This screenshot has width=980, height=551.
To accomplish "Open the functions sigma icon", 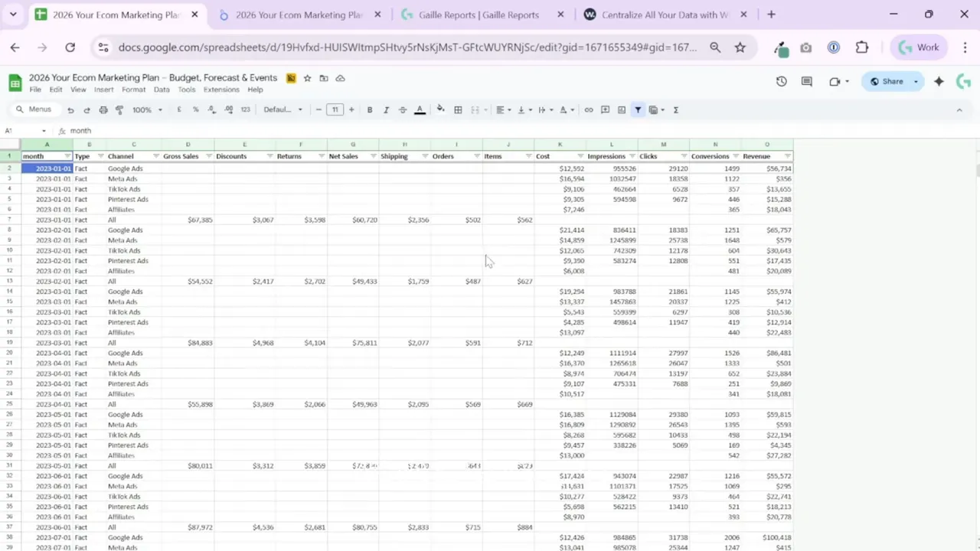I will [675, 109].
